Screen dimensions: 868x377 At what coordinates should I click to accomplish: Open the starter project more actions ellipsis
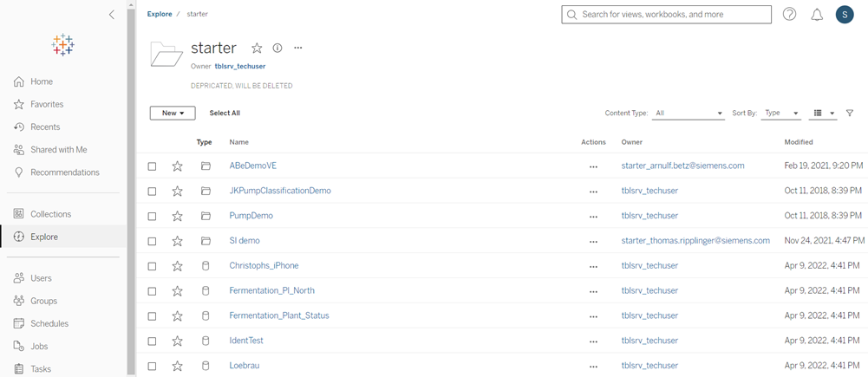(298, 49)
